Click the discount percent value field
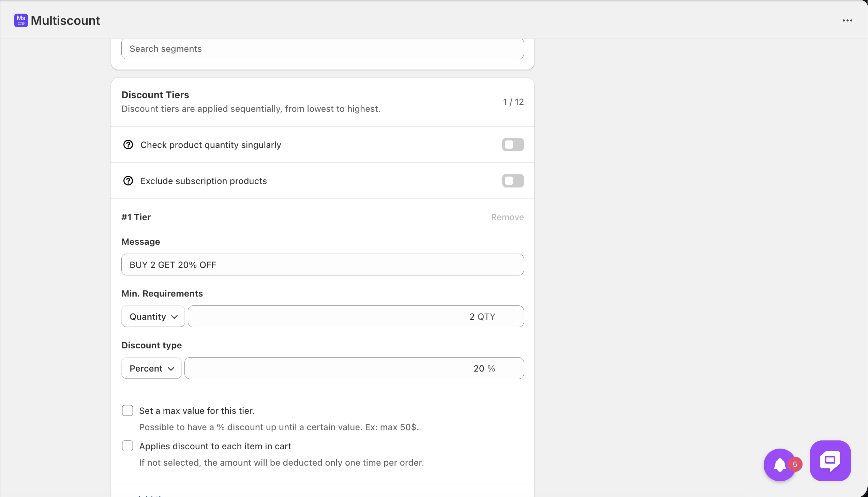 tap(354, 368)
